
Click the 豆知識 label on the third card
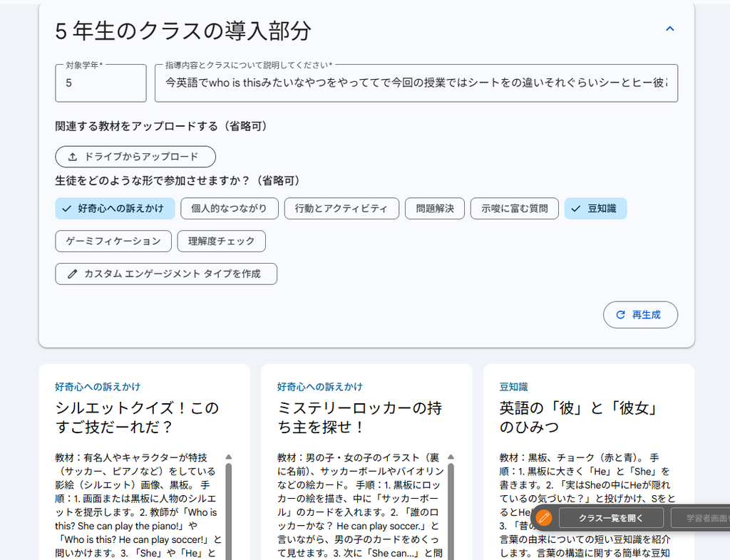coord(513,387)
